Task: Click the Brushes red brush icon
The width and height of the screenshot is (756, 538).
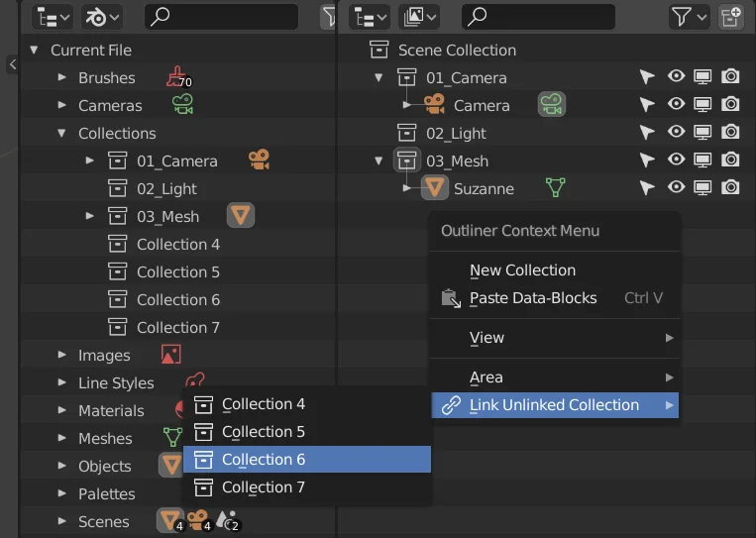Action: coord(177,77)
